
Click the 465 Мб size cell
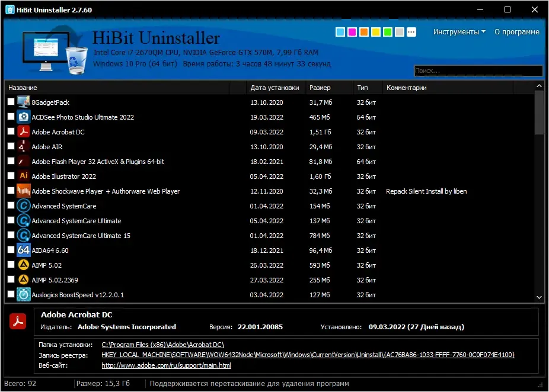[320, 117]
